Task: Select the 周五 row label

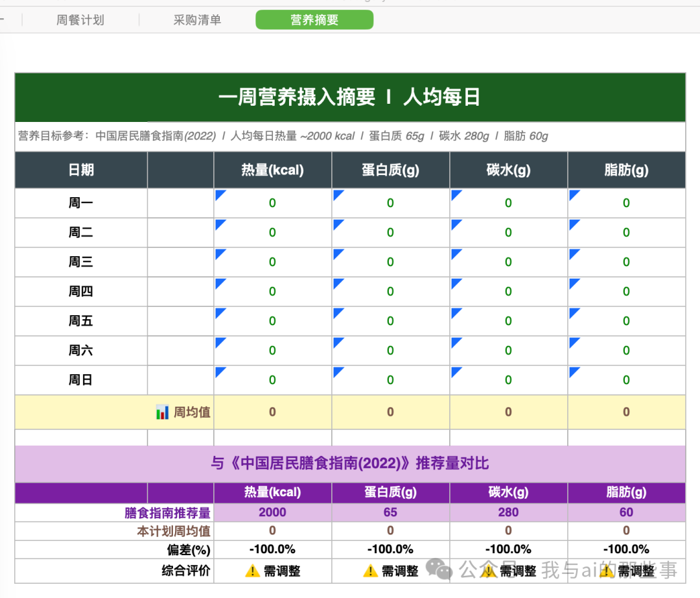Action: click(81, 320)
